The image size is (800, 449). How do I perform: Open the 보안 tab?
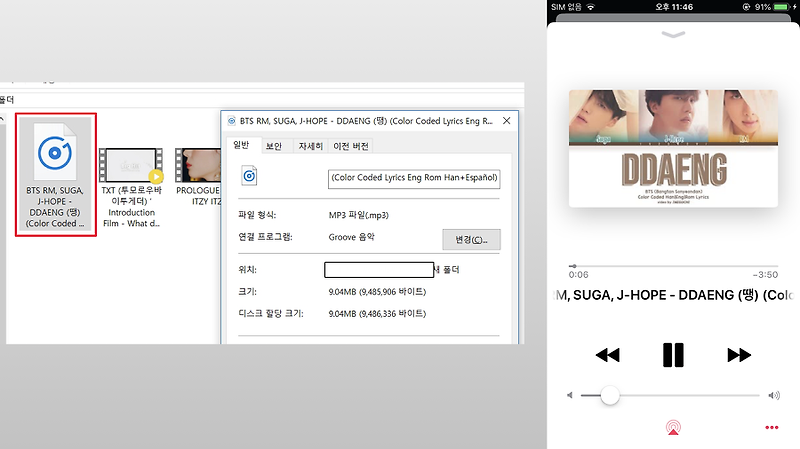pyautogui.click(x=273, y=146)
